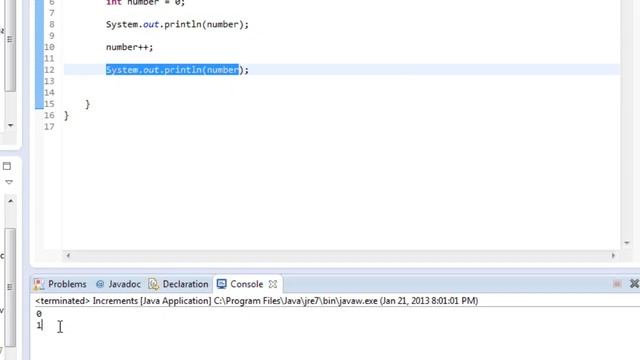Click the number++; statement on line 10
The height and width of the screenshot is (360, 640).
(129, 47)
